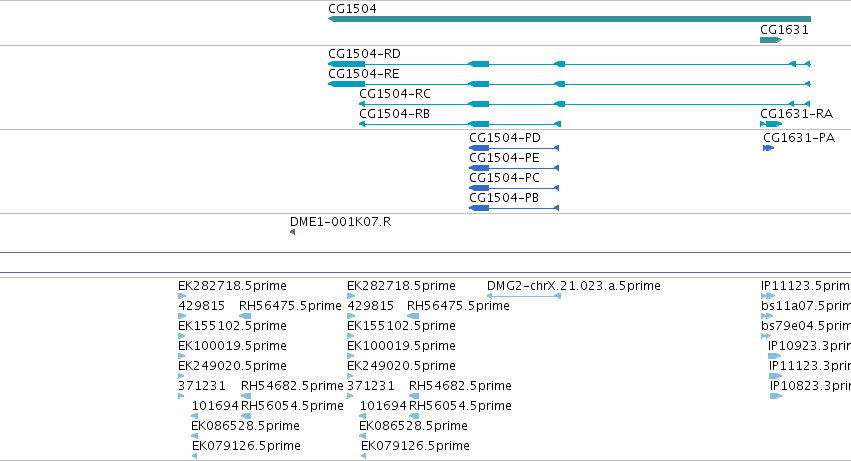Click the IP10923.3prime EST glyph
Viewport: 851px width, 461px height.
(774, 356)
